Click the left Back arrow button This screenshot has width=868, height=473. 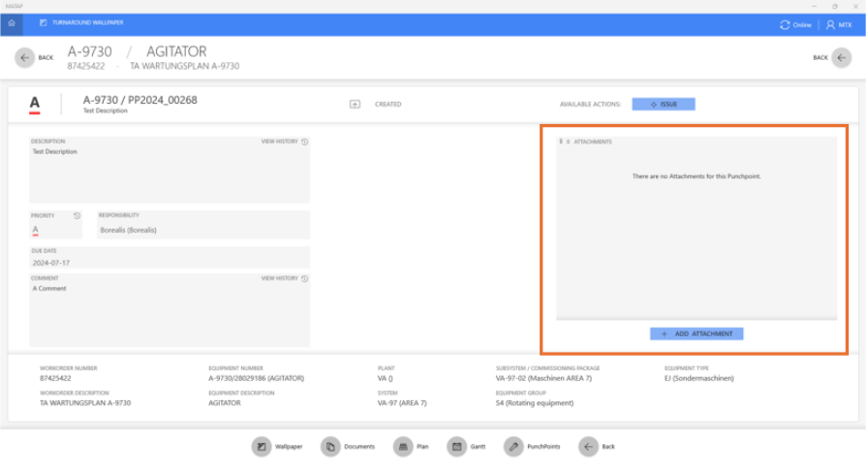click(x=24, y=58)
